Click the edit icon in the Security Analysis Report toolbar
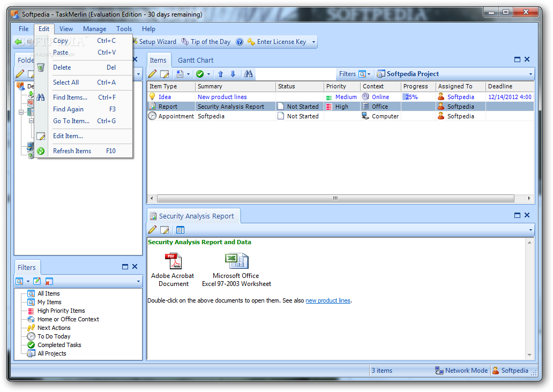 coord(165,230)
